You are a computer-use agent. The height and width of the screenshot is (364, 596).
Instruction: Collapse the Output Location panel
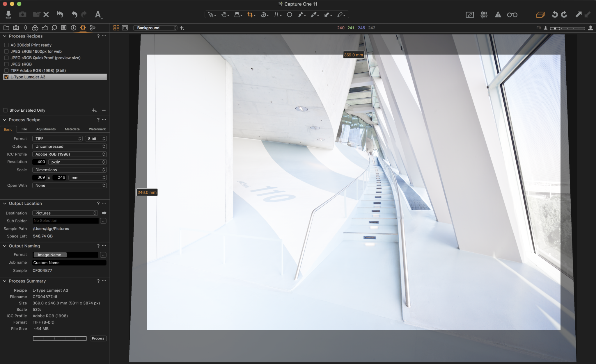point(4,203)
